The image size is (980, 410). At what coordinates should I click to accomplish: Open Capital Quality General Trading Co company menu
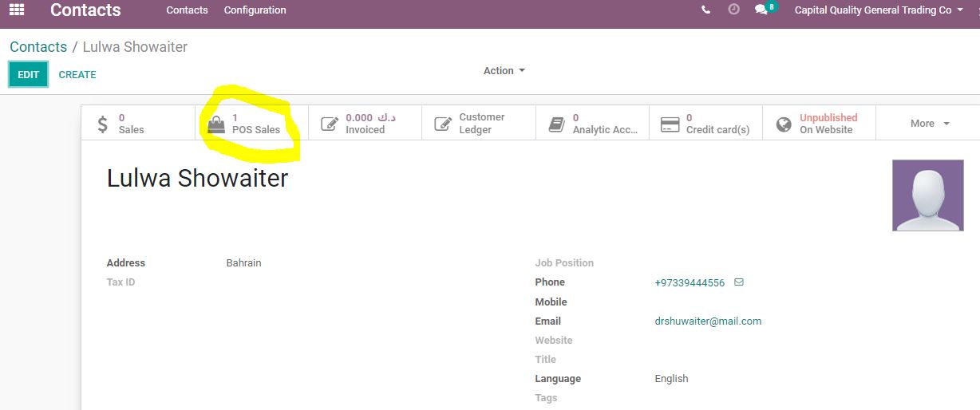[879, 10]
